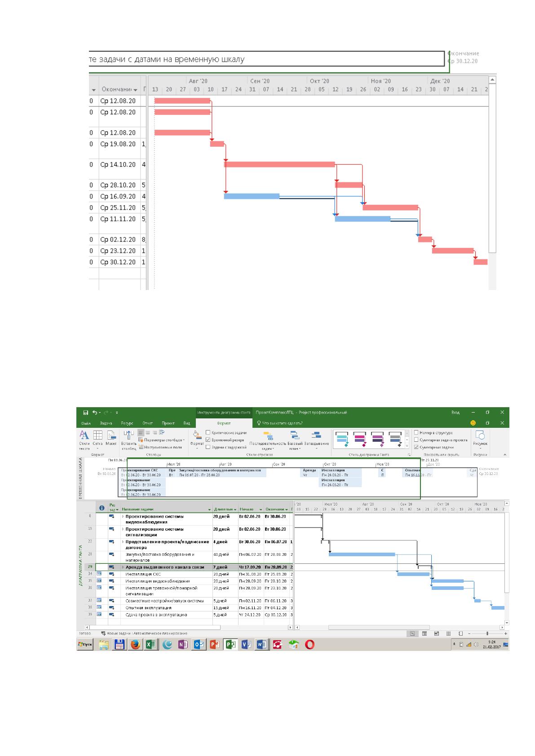Click the Что вы хотите сделать search box
The height and width of the screenshot is (756, 535).
tap(279, 423)
